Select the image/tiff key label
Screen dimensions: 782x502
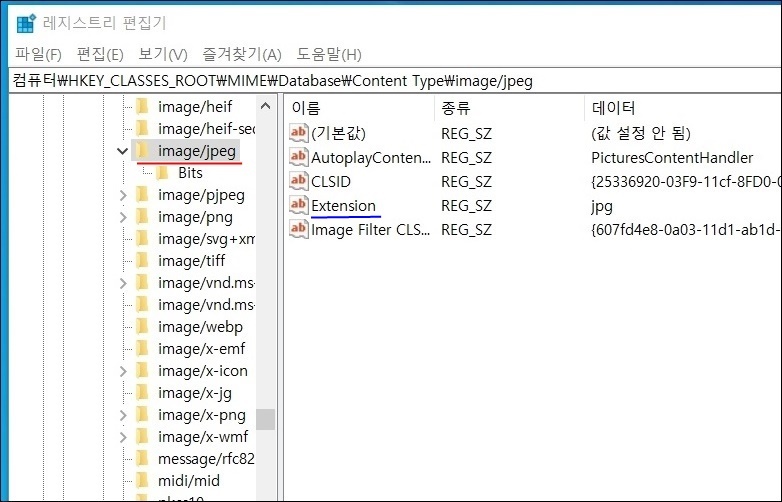click(x=192, y=261)
